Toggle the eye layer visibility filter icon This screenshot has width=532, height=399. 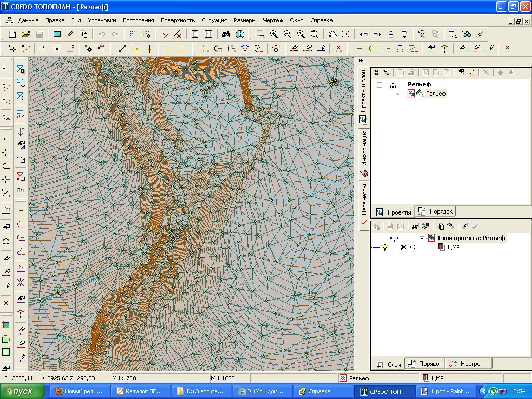[x=425, y=227]
